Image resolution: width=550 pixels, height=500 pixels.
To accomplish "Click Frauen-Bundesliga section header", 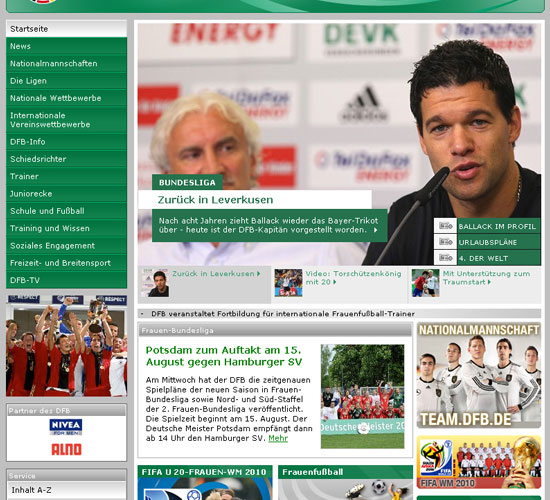I will click(275, 330).
